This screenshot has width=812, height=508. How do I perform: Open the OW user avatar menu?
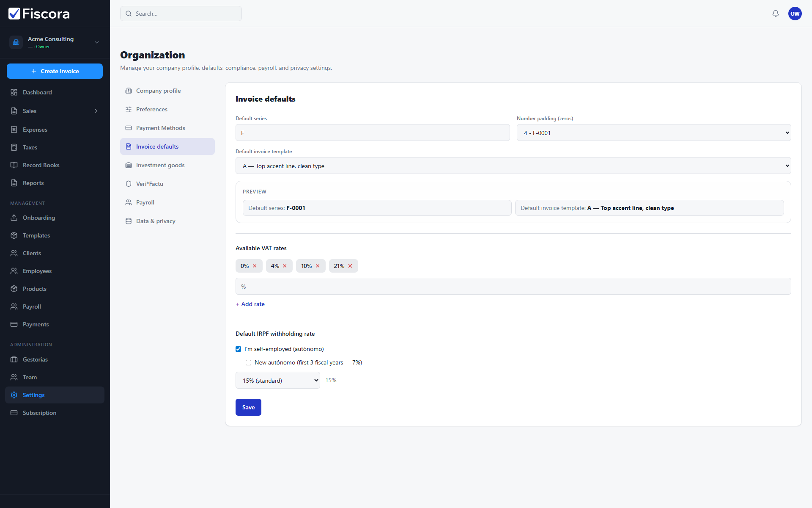(x=795, y=14)
